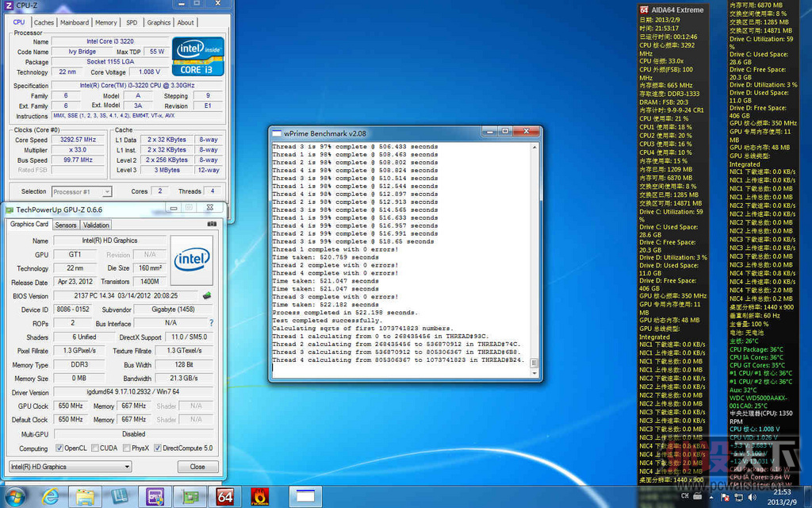Switch to the Validation tab in GPU-Z

tap(96, 225)
